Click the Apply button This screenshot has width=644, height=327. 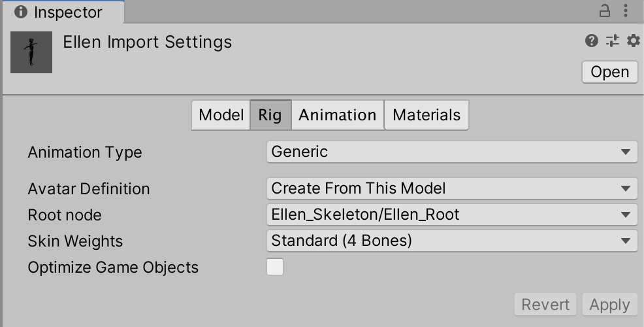[609, 304]
